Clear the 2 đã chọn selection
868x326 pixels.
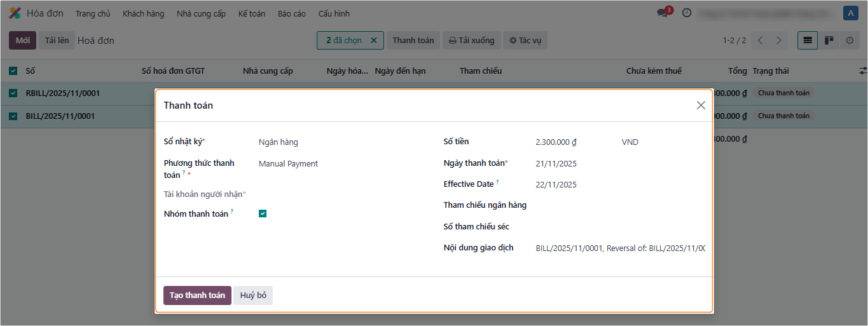[374, 40]
